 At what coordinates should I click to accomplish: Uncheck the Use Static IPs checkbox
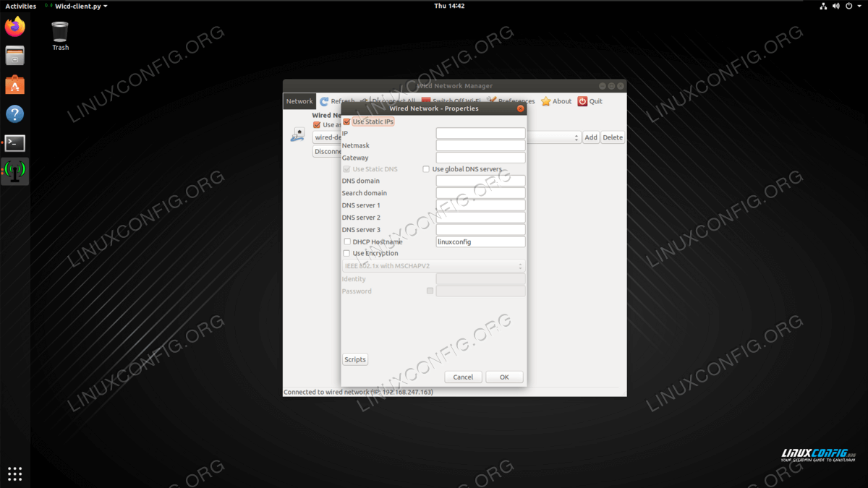tap(347, 122)
